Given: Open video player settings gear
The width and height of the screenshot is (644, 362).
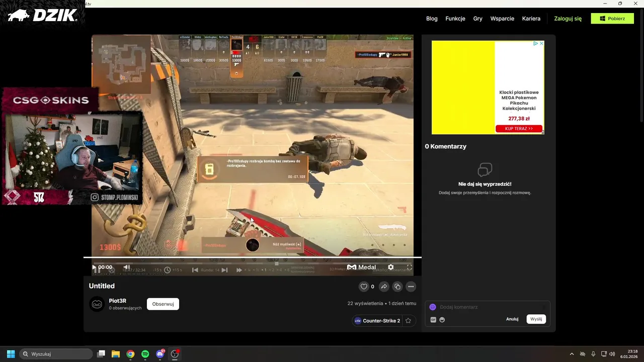Looking at the screenshot, I should (x=390, y=267).
